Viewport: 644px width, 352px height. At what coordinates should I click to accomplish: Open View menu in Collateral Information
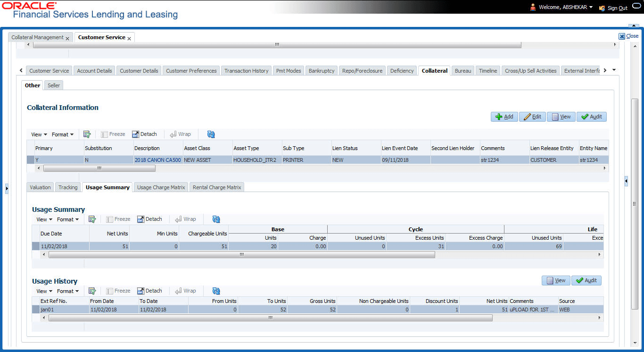[x=39, y=134]
